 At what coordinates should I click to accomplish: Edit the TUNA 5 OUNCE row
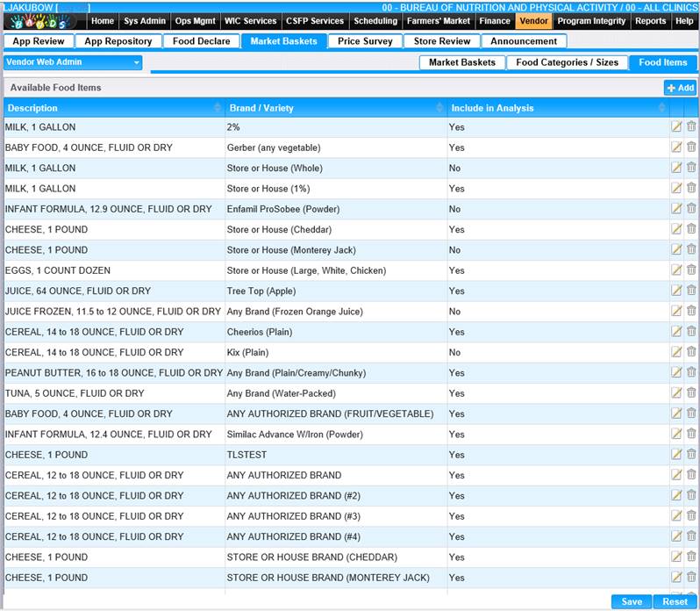[x=676, y=393]
